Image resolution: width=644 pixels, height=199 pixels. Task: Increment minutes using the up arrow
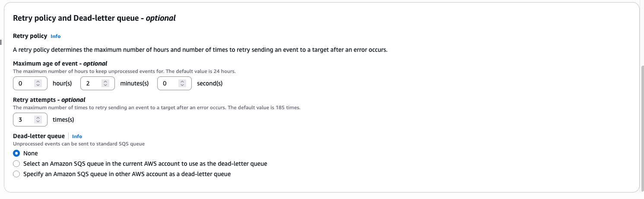click(x=105, y=81)
